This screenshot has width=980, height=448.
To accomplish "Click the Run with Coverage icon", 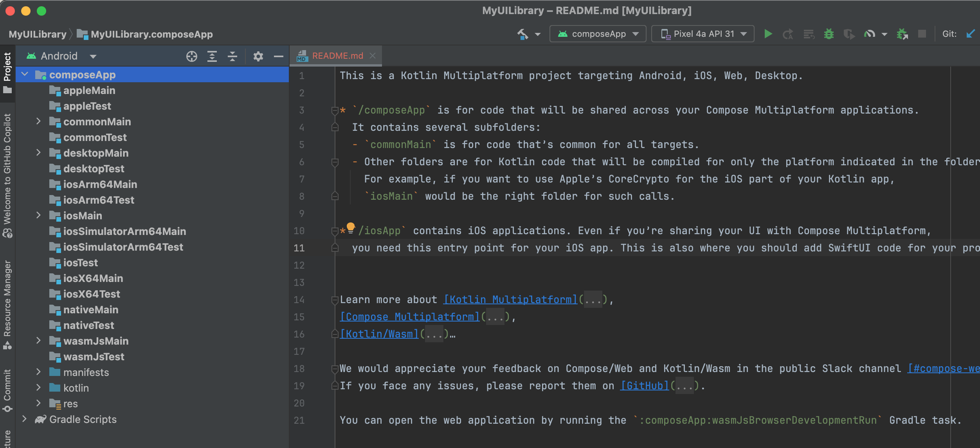I will tap(849, 34).
